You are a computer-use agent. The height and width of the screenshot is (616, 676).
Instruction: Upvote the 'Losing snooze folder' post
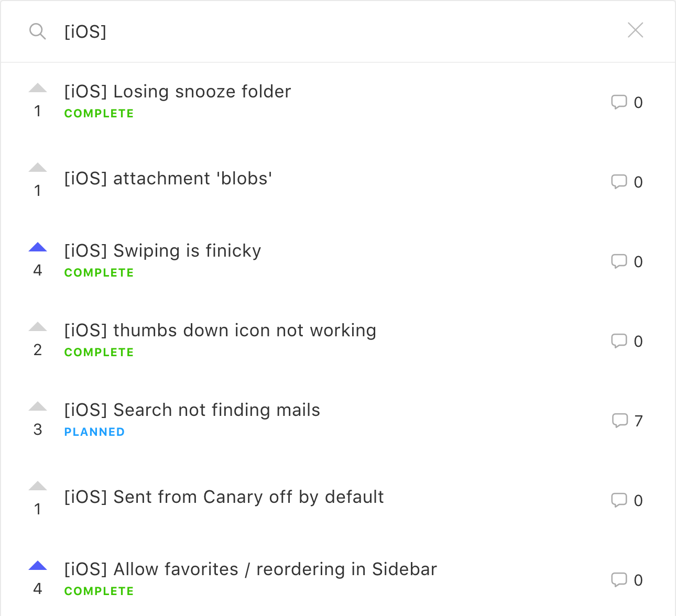pyautogui.click(x=38, y=88)
